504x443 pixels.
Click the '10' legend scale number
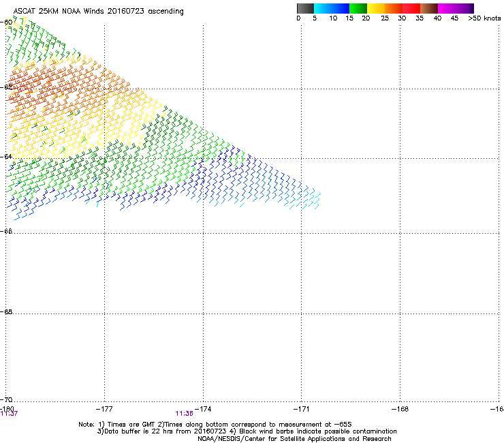(333, 18)
